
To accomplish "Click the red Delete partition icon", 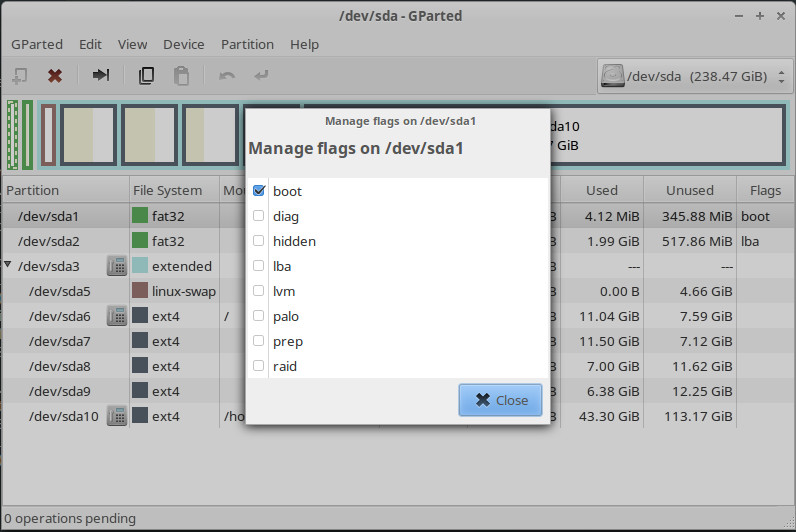I will pyautogui.click(x=55, y=76).
